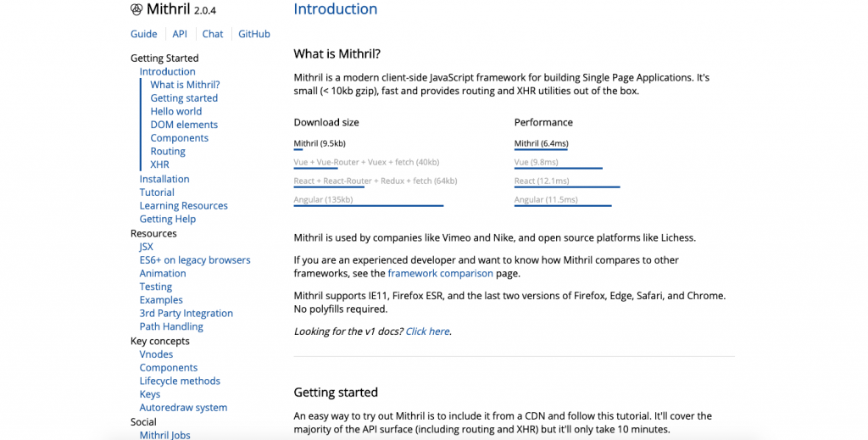Click the 'Key concepts' sidebar section header
The height and width of the screenshot is (440, 868).
[160, 341]
